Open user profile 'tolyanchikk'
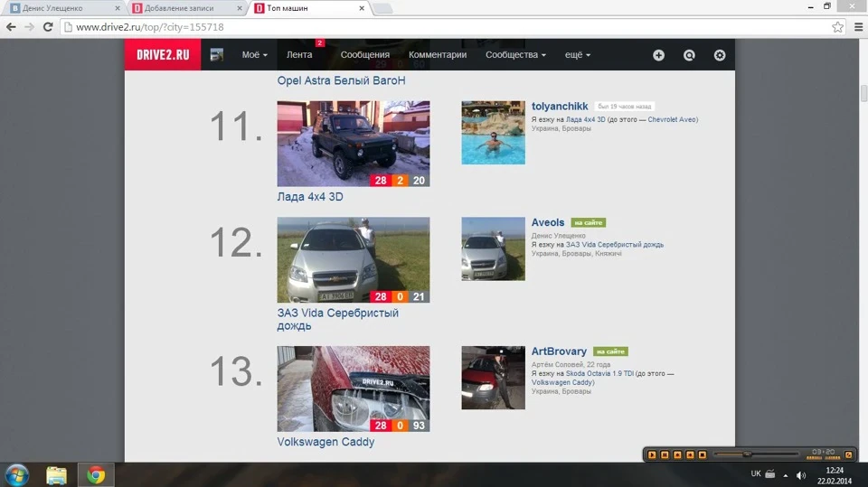868x487 pixels. [560, 107]
